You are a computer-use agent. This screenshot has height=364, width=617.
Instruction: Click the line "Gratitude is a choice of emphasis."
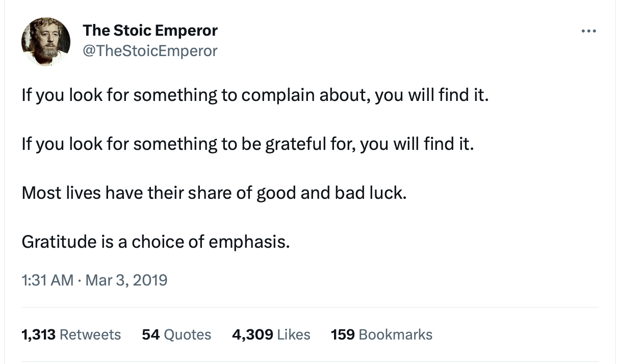[156, 242]
